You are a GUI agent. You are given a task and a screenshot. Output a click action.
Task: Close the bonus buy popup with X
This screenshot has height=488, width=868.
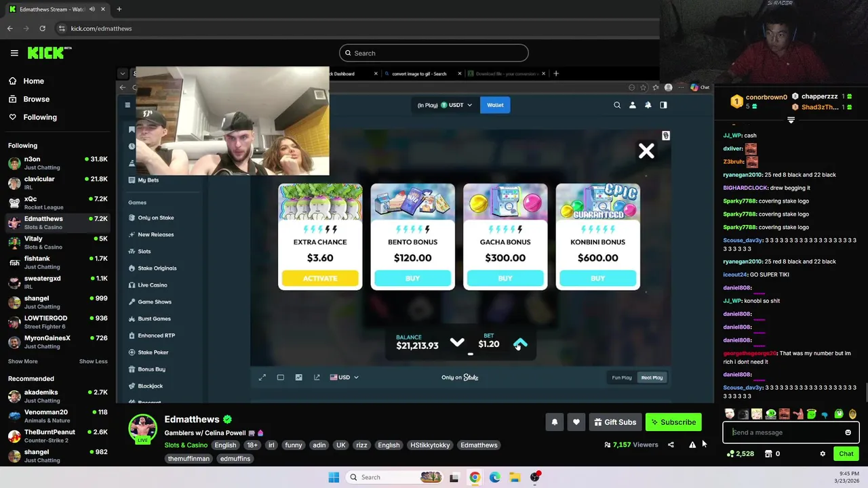(646, 150)
